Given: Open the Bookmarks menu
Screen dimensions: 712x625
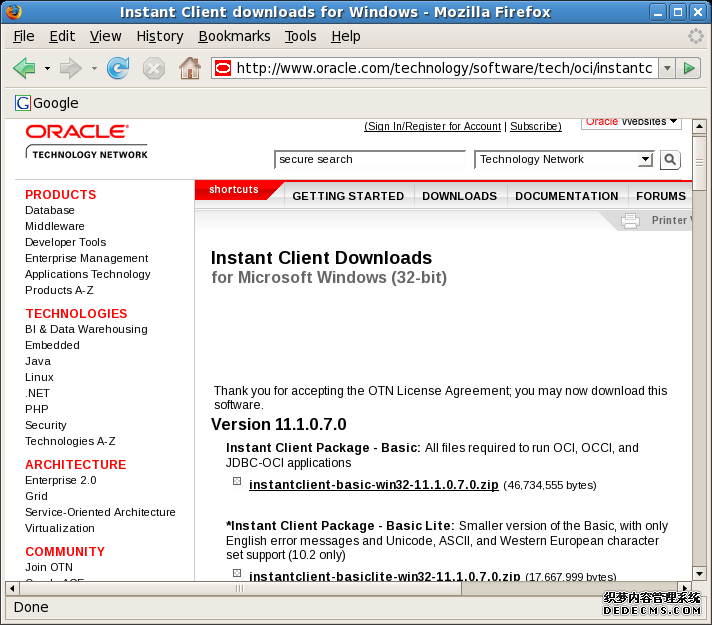Looking at the screenshot, I should (x=234, y=36).
